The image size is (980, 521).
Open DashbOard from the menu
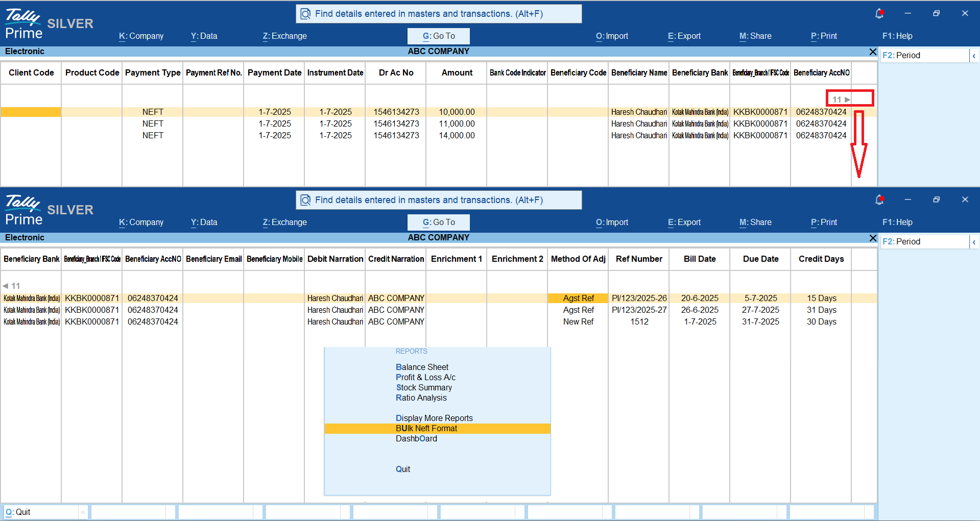click(416, 439)
